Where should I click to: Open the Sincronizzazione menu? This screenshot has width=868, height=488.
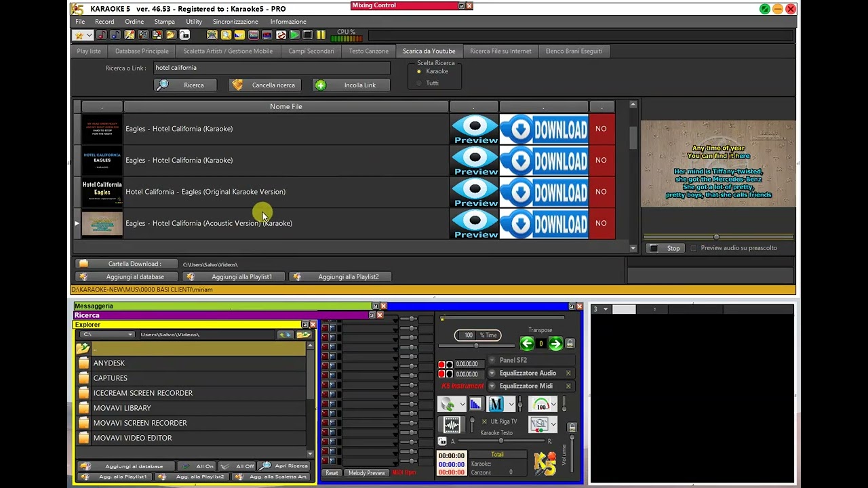(235, 22)
